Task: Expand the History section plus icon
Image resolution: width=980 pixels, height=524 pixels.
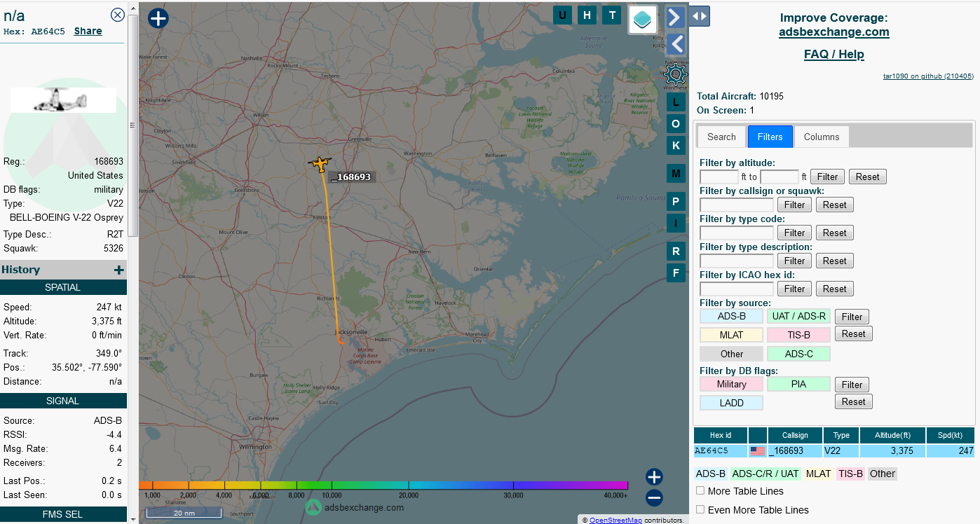Action: (119, 270)
